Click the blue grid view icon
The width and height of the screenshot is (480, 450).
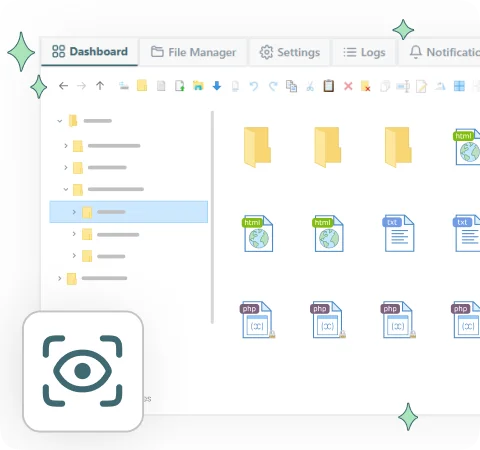pos(459,86)
